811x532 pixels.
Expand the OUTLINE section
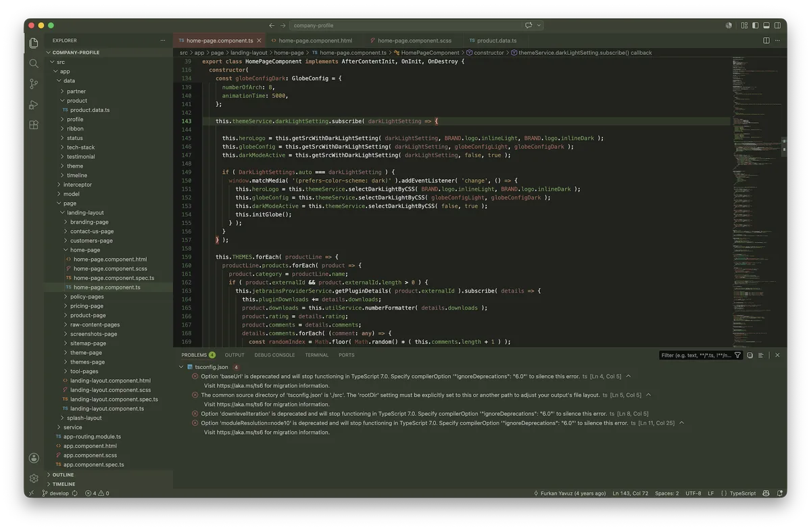[x=108, y=475]
